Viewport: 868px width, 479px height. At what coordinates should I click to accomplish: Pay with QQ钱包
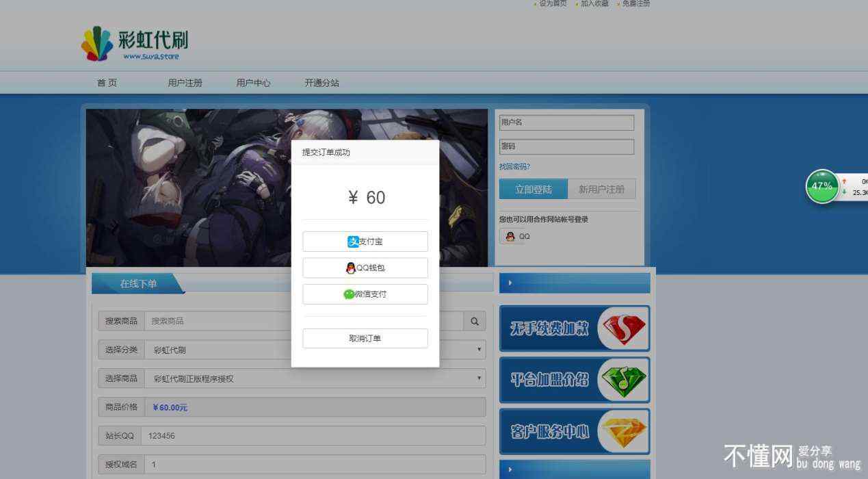[x=365, y=268]
